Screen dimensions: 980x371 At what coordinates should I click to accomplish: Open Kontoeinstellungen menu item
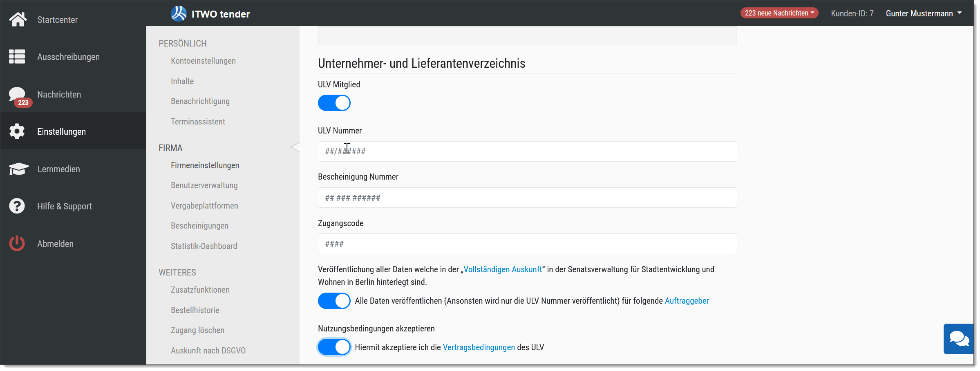(203, 61)
